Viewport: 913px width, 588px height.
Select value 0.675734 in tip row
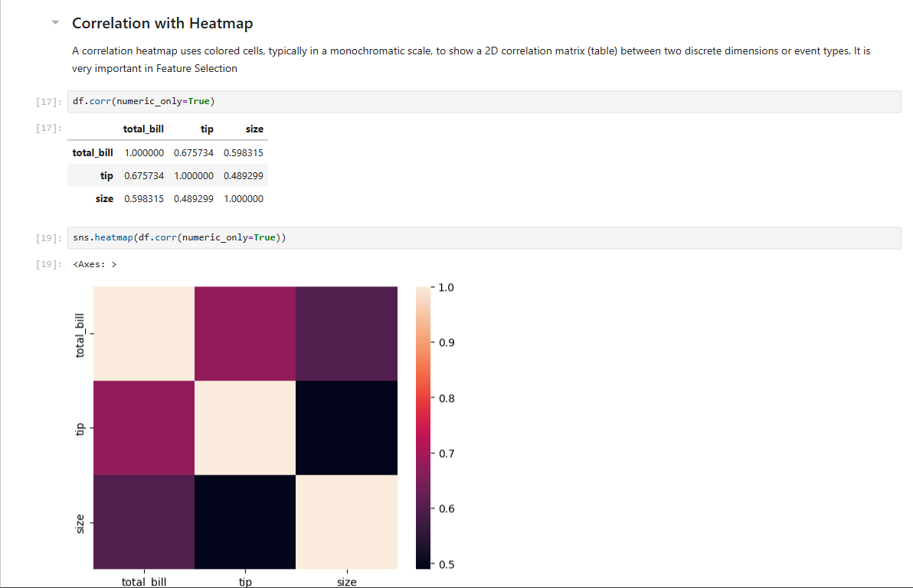coord(144,176)
